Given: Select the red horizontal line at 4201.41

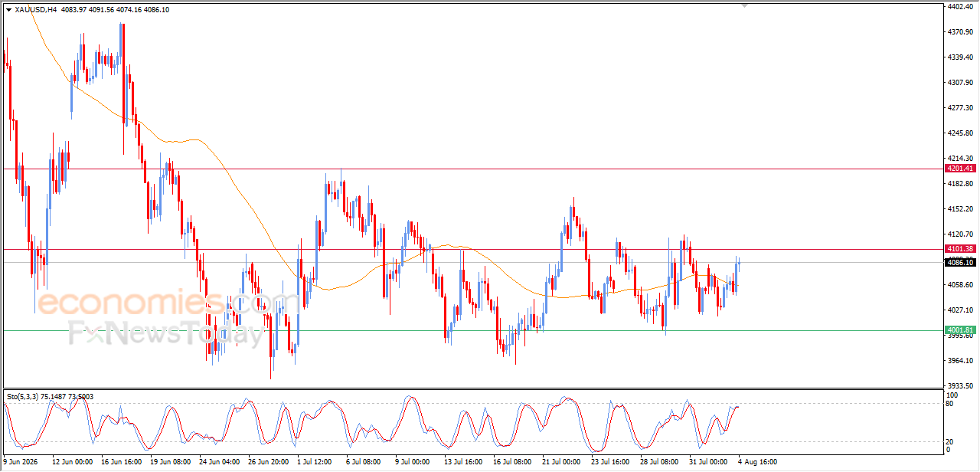Looking at the screenshot, I should (473, 169).
